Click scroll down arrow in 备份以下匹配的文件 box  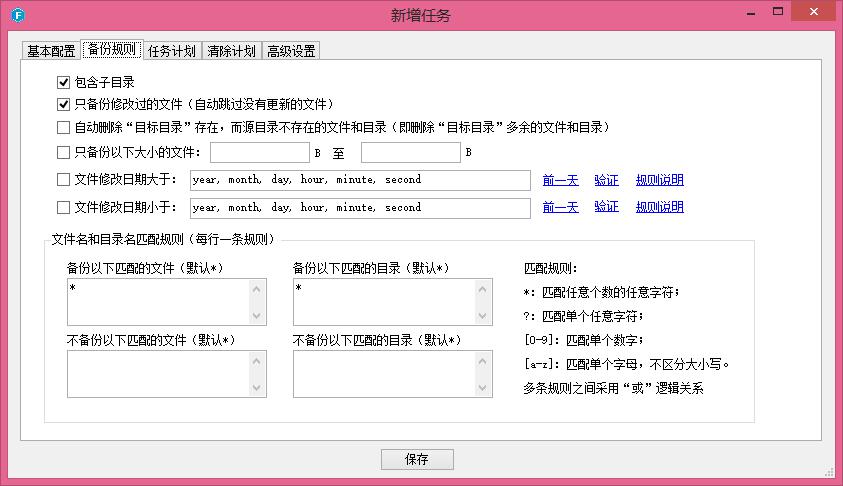256,316
